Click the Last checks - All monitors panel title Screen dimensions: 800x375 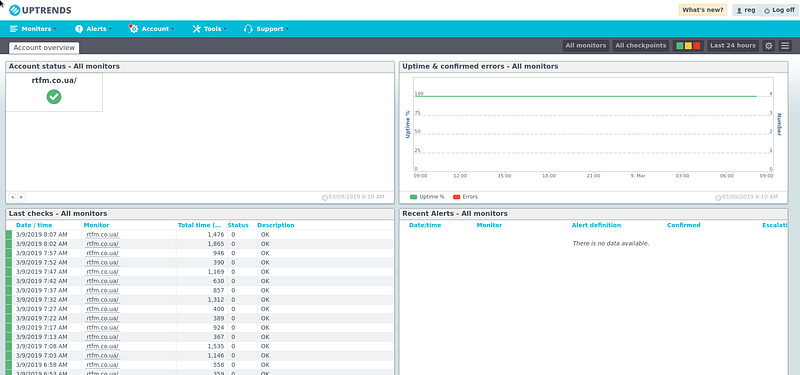58,214
